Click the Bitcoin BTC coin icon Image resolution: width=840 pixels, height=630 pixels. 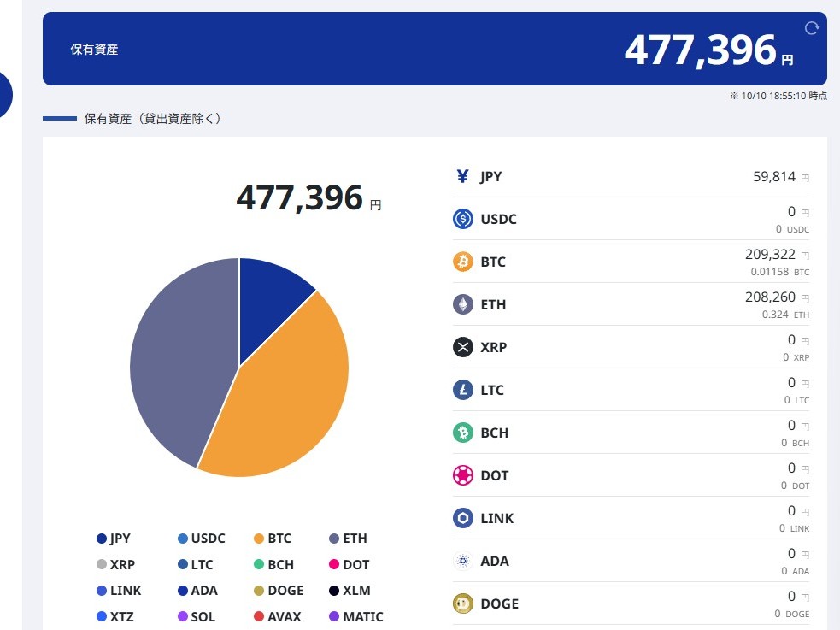(462, 262)
